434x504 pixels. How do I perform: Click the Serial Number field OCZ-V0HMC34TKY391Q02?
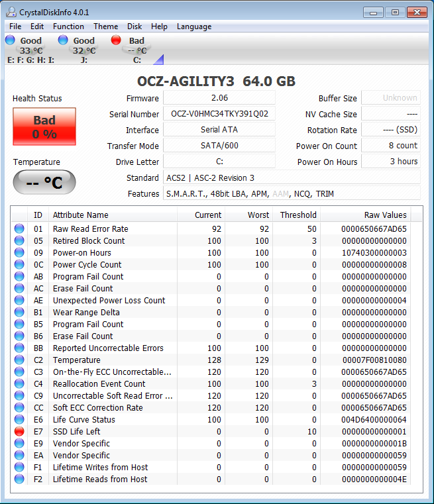pos(219,114)
